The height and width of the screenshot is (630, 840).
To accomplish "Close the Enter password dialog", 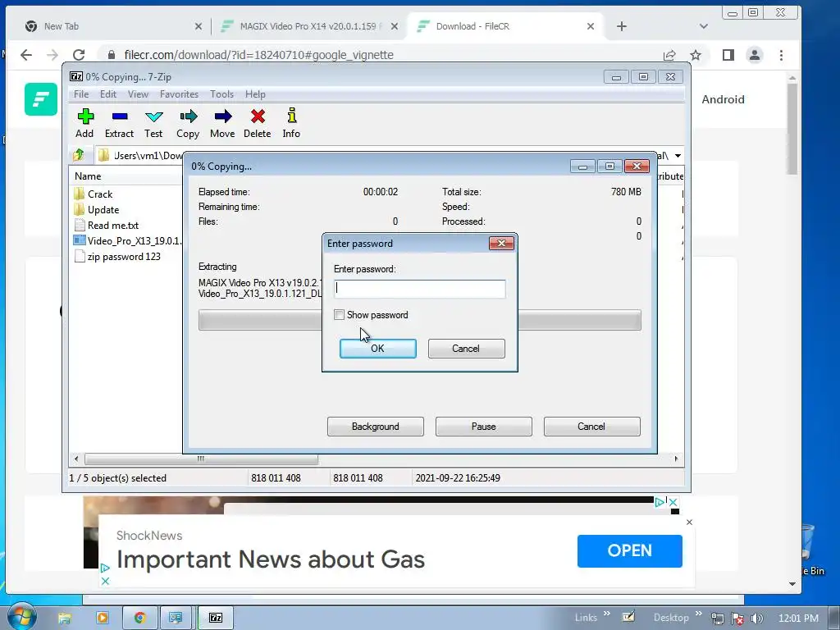I will point(501,243).
